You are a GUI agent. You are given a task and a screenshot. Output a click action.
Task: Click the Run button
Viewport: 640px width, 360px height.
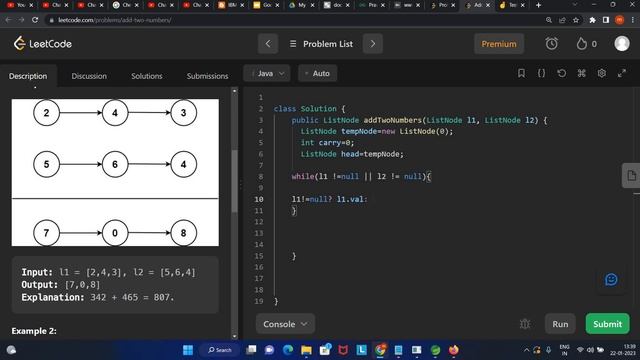[560, 324]
